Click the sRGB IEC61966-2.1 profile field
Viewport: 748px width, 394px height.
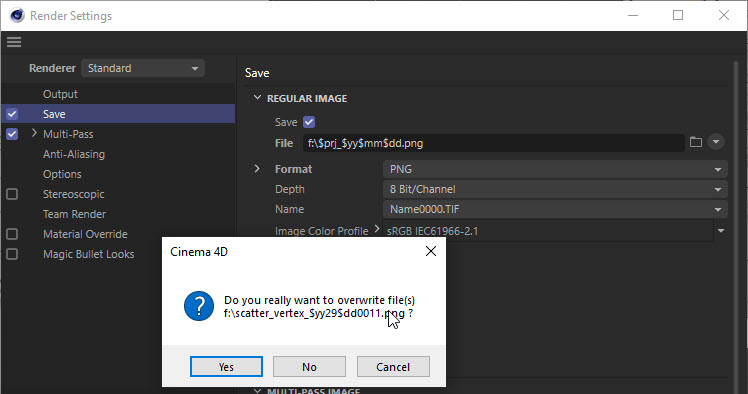click(548, 231)
